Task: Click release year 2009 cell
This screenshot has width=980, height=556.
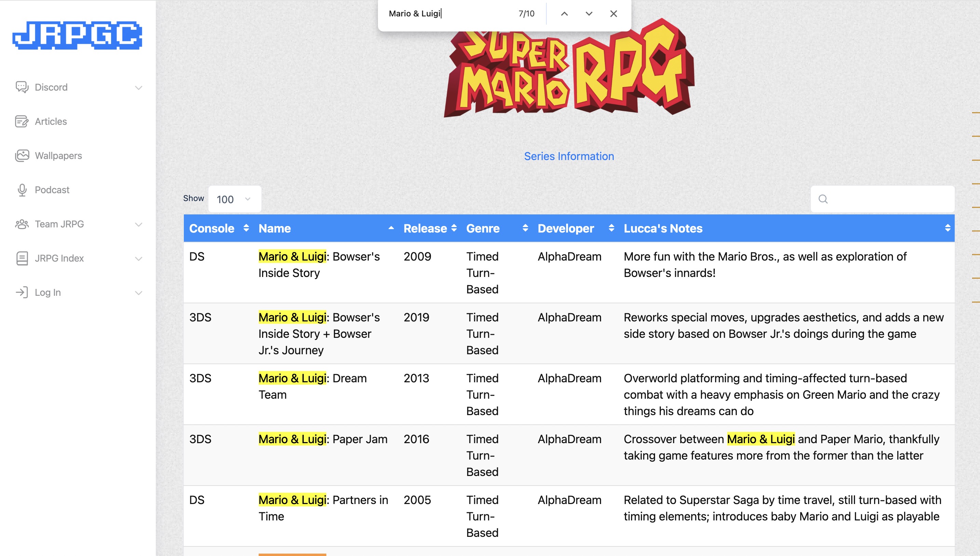Action: click(417, 256)
